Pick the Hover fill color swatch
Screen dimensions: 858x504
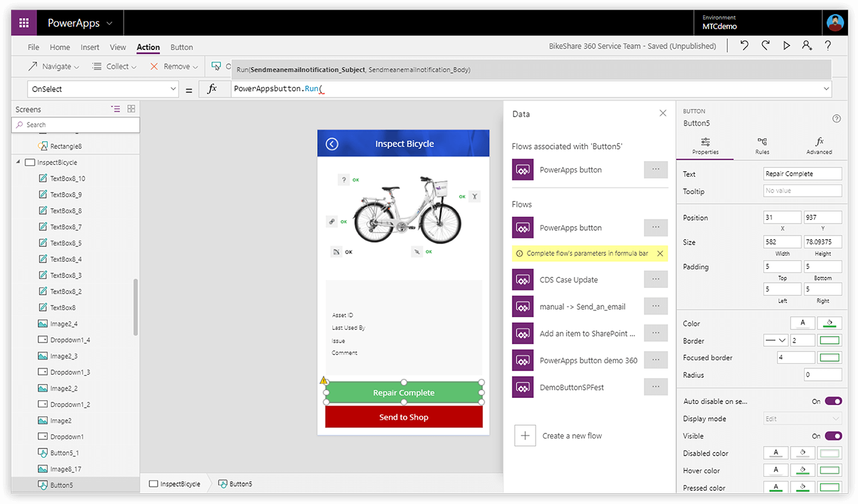tap(802, 470)
